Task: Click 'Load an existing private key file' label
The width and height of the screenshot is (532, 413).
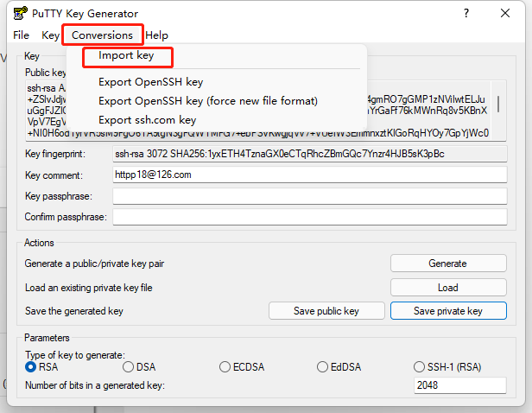Action: pos(89,288)
